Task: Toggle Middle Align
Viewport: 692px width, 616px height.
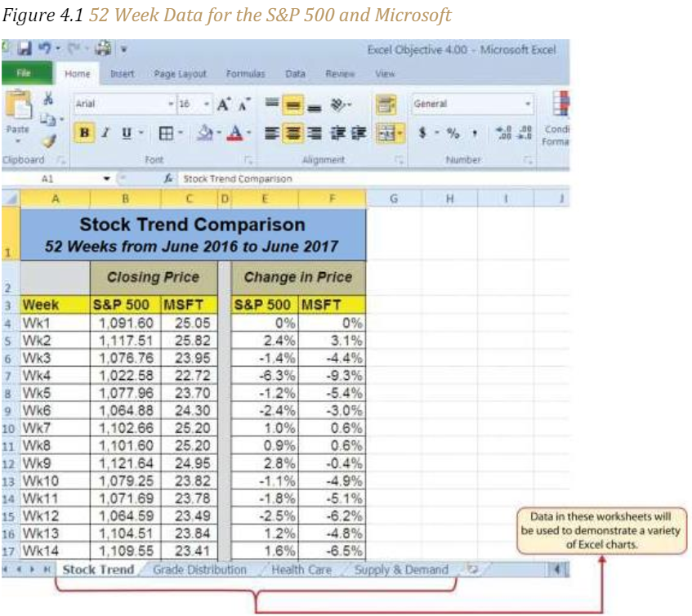Action: point(292,105)
